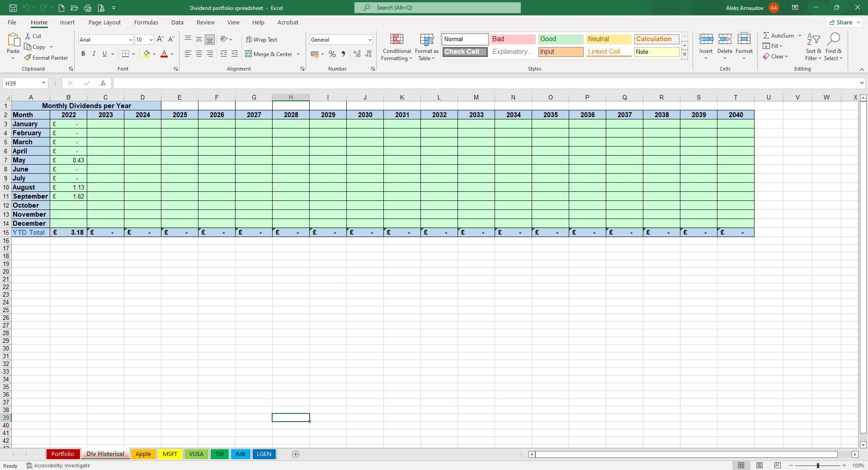Switch to the Formulas ribbon tab
Image resolution: width=868 pixels, height=470 pixels.
tap(146, 22)
